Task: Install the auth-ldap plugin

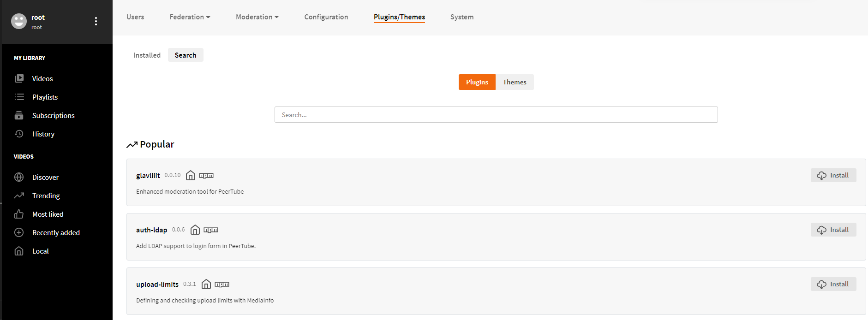Action: [833, 230]
